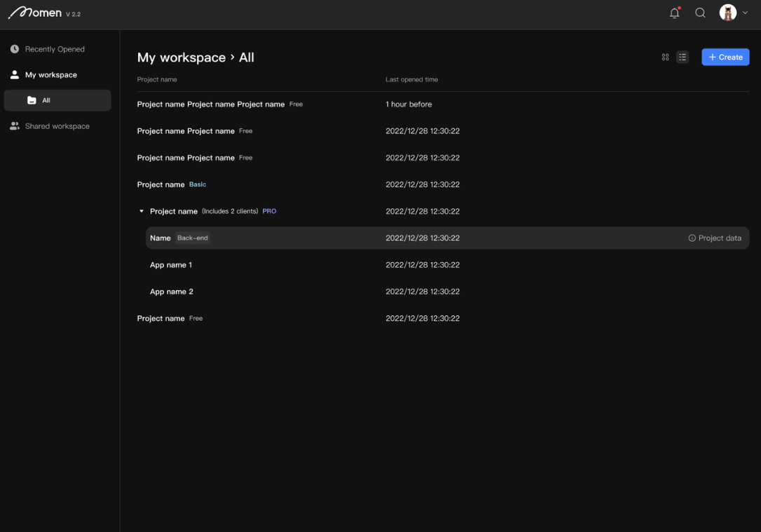Screen dimensions: 761x532
Task: Open Shared workspace in sidebar
Action: click(x=57, y=126)
